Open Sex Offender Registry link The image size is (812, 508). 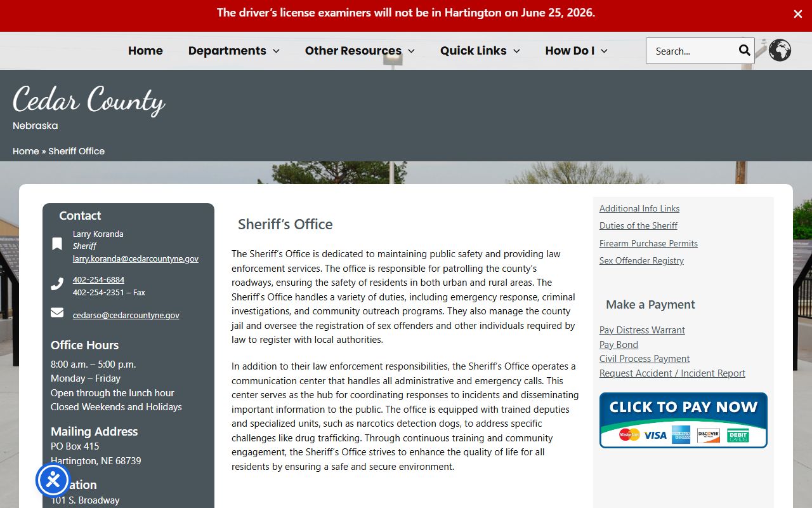pos(641,260)
